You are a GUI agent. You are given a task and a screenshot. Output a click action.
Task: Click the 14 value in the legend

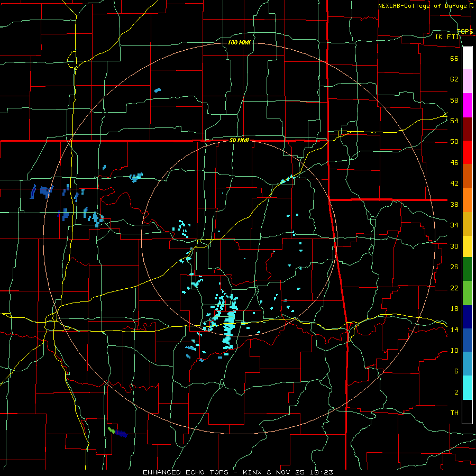coord(454,329)
